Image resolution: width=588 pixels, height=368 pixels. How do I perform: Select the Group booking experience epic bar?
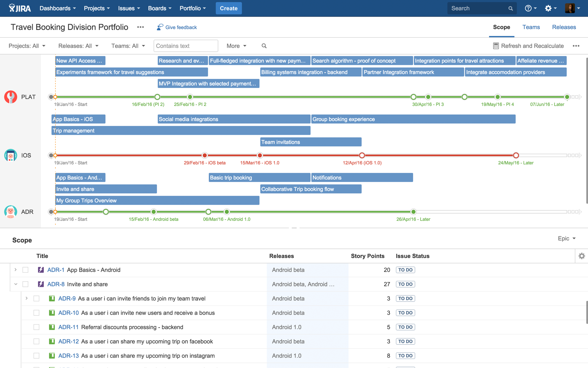click(x=413, y=119)
